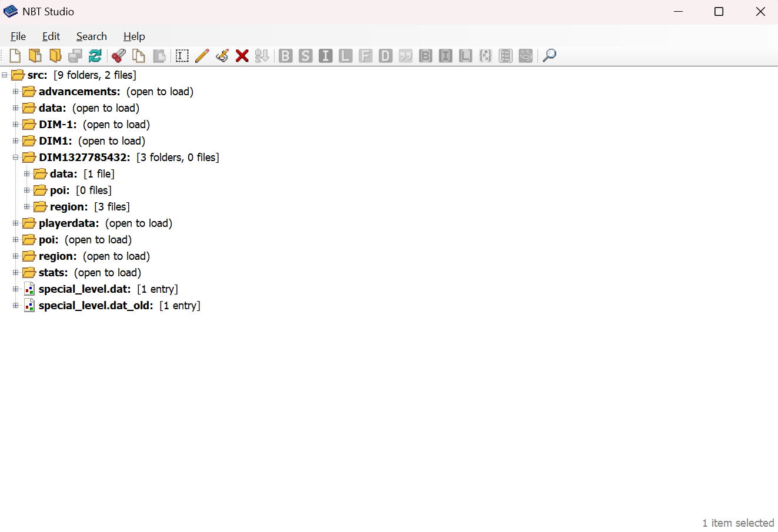This screenshot has width=778, height=532.
Task: Expand the poi (open to load) folder
Action: pyautogui.click(x=16, y=240)
